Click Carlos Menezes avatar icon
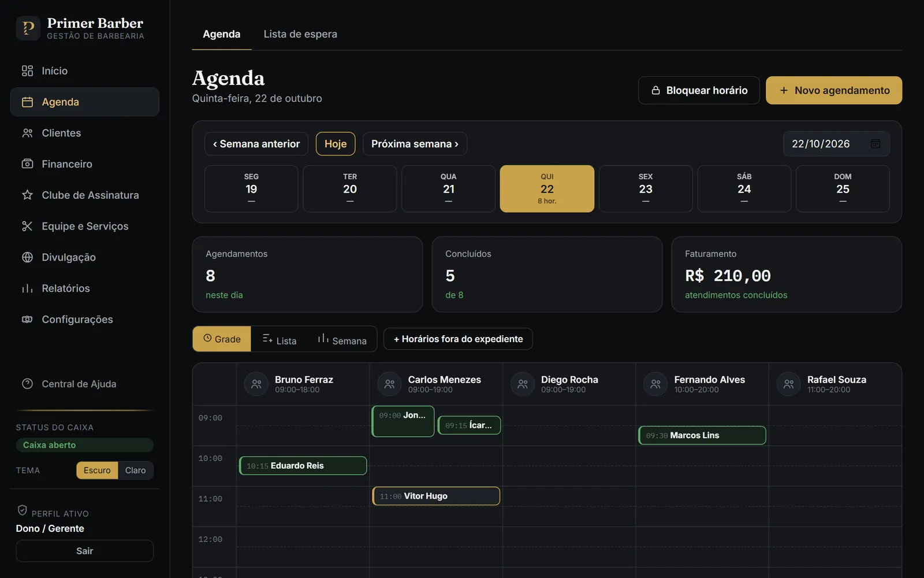The width and height of the screenshot is (924, 578). point(389,384)
